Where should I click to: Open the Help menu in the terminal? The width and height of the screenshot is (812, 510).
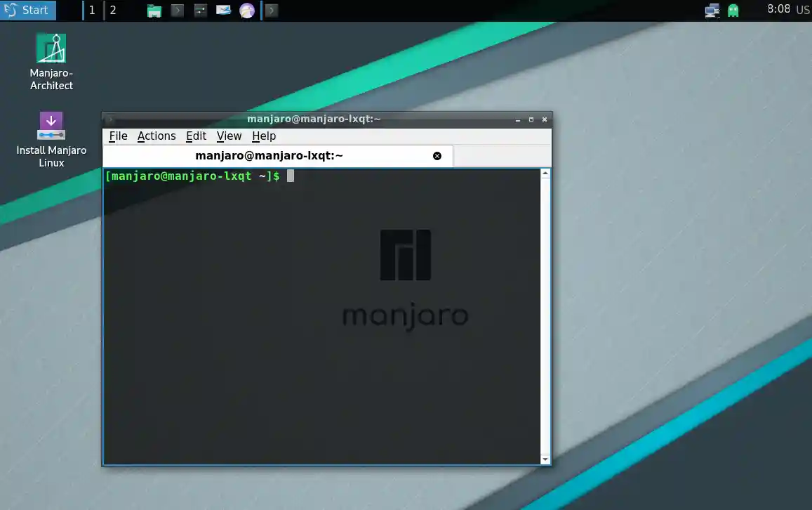pyautogui.click(x=264, y=136)
